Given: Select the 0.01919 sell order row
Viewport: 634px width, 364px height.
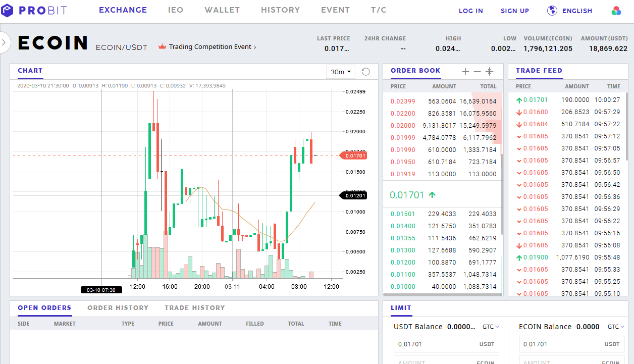Looking at the screenshot, I should 443,174.
